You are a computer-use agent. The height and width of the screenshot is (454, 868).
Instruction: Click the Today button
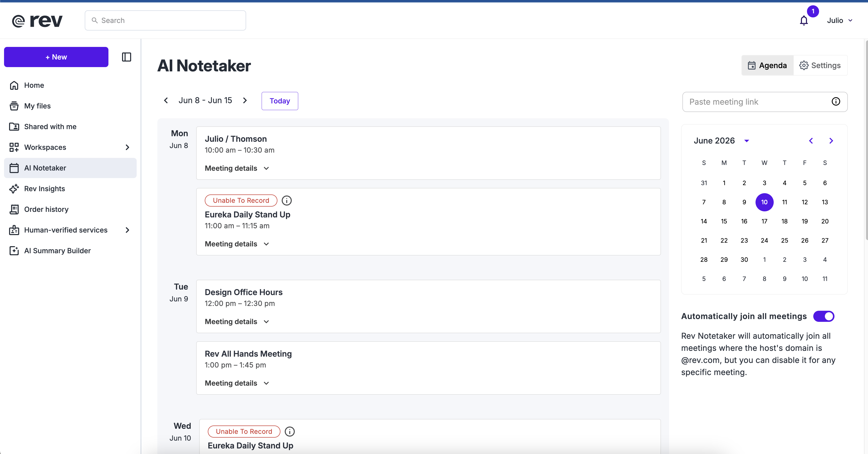pos(280,101)
